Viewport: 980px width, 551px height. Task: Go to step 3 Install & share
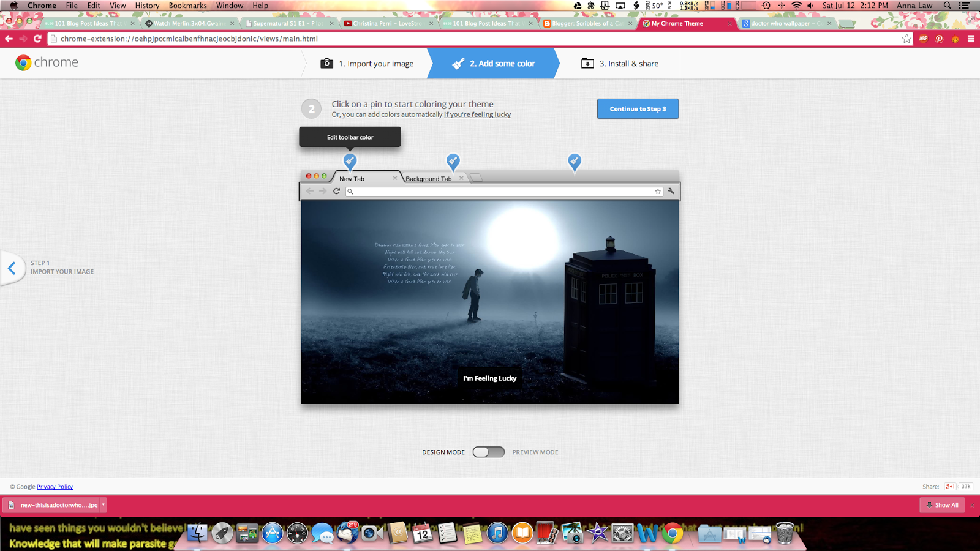pyautogui.click(x=620, y=64)
